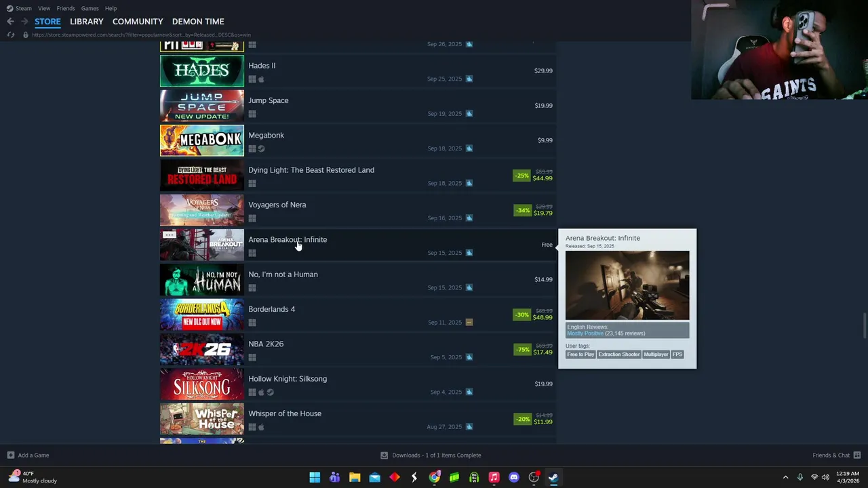This screenshot has width=868, height=488.
Task: Click the FPS tag in tooltip
Action: 677,354
